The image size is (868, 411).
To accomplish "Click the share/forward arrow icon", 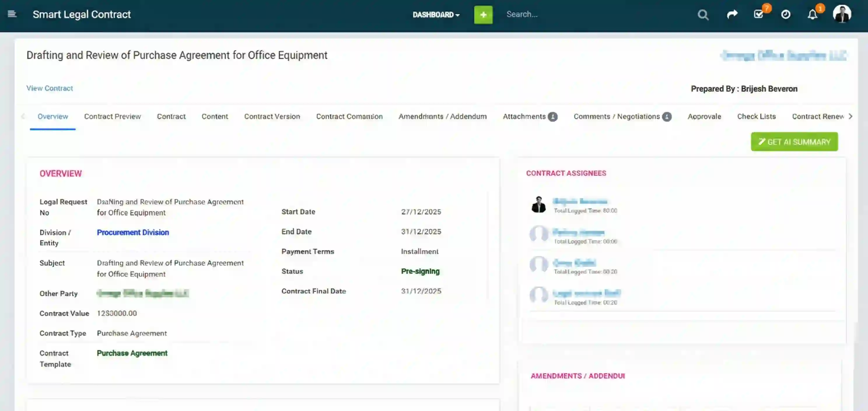I will tap(732, 15).
